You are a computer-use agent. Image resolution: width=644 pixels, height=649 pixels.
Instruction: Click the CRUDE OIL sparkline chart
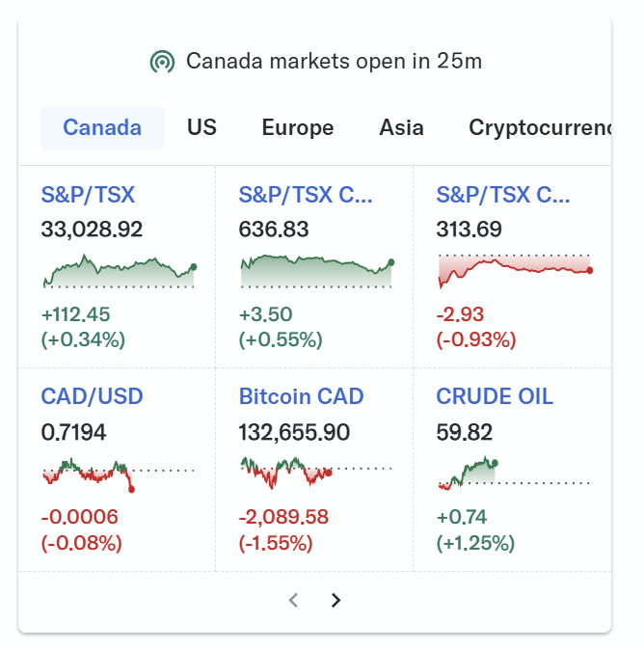click(514, 473)
